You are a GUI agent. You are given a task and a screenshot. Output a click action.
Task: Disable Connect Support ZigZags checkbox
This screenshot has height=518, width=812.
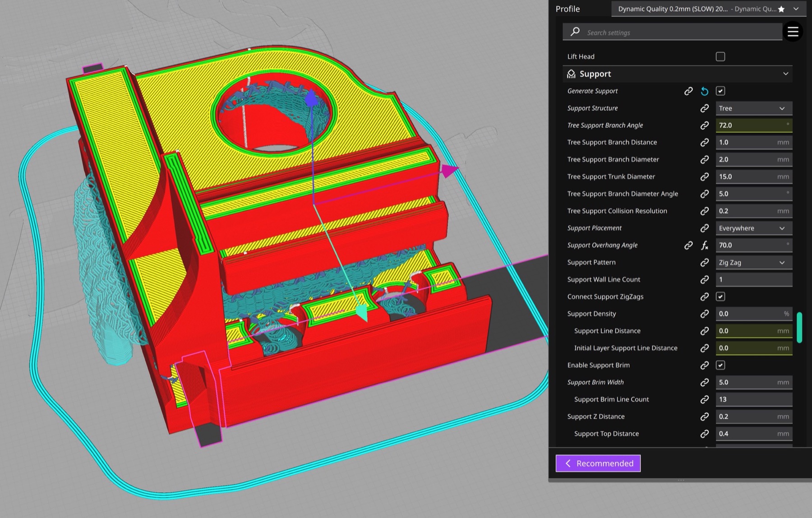pos(720,297)
